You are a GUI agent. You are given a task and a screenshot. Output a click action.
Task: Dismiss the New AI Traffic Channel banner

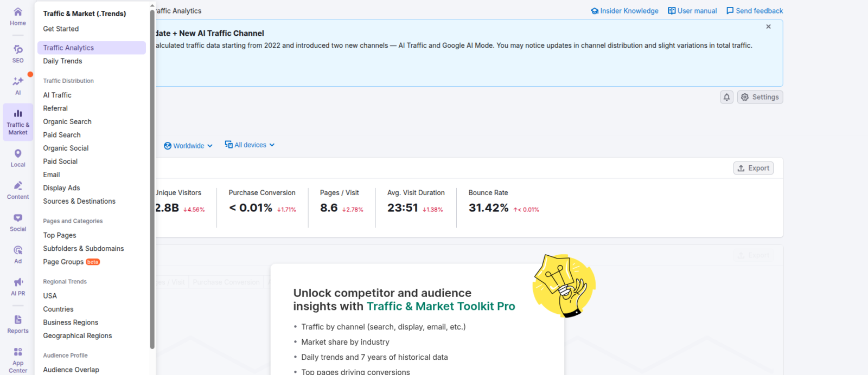[x=768, y=27]
